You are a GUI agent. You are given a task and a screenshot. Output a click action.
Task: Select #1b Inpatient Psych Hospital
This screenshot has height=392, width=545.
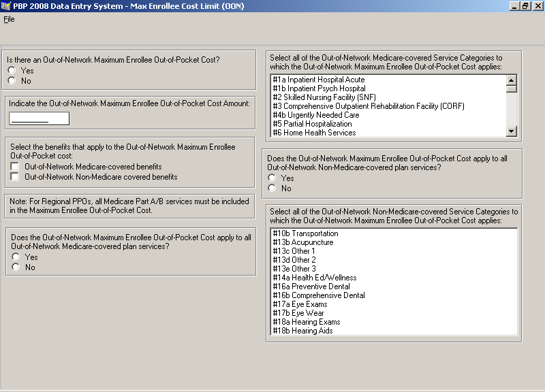click(388, 88)
